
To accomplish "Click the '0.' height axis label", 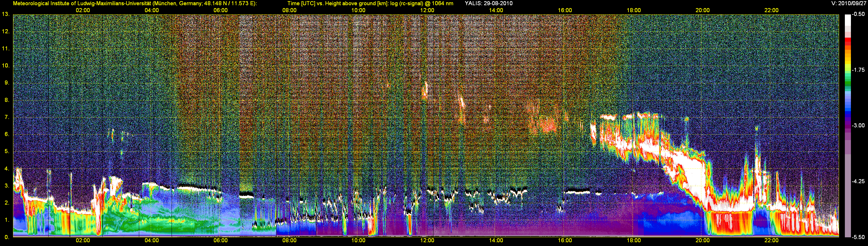I will click(7, 237).
